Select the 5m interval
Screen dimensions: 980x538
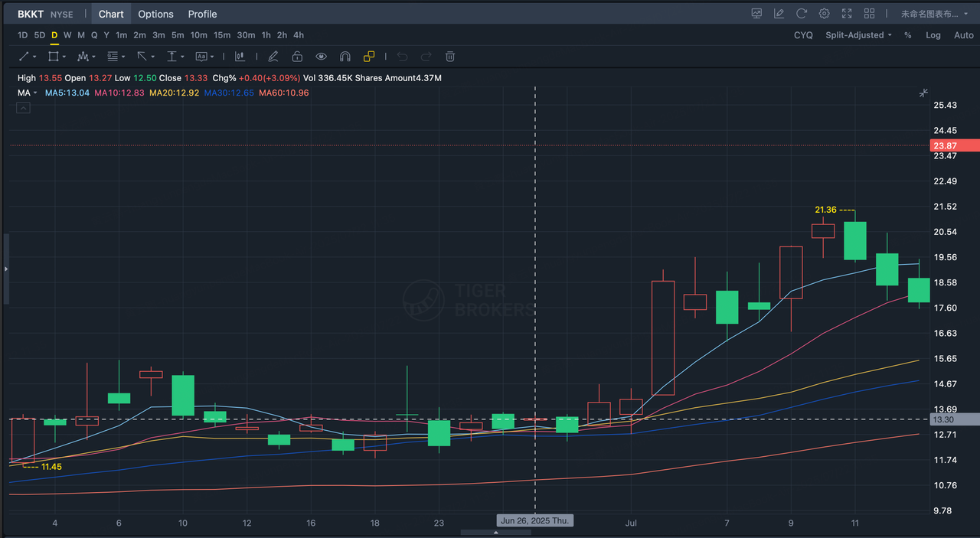[178, 35]
